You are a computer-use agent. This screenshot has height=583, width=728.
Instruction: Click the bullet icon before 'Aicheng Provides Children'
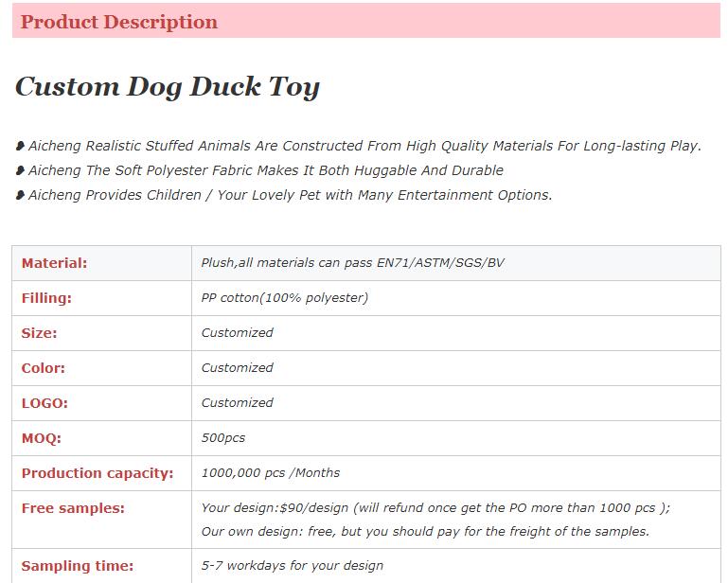tap(20, 196)
